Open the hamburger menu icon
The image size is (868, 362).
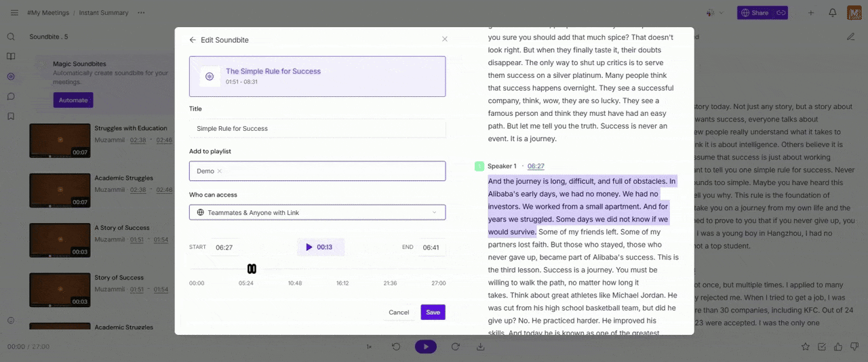click(x=13, y=13)
